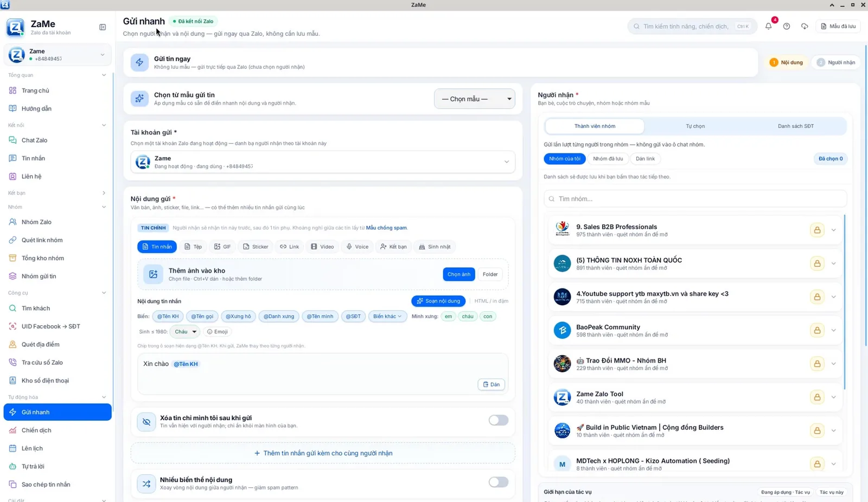Viewport: 868px width, 502px height.
Task: Click the lock icon for Zame Zalo Tool
Action: 817,397
